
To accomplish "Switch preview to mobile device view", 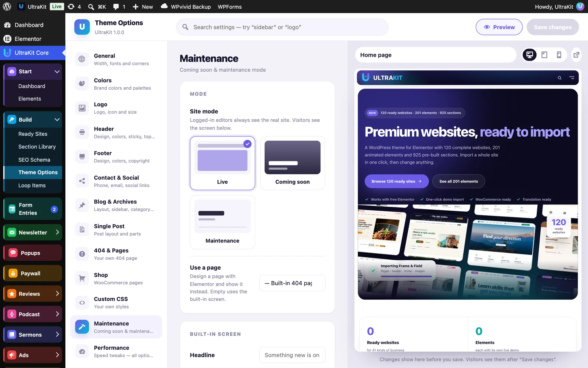I will coord(559,55).
